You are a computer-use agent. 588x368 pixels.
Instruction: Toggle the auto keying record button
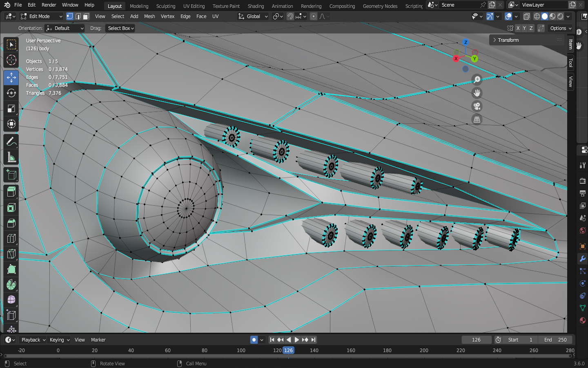254,340
